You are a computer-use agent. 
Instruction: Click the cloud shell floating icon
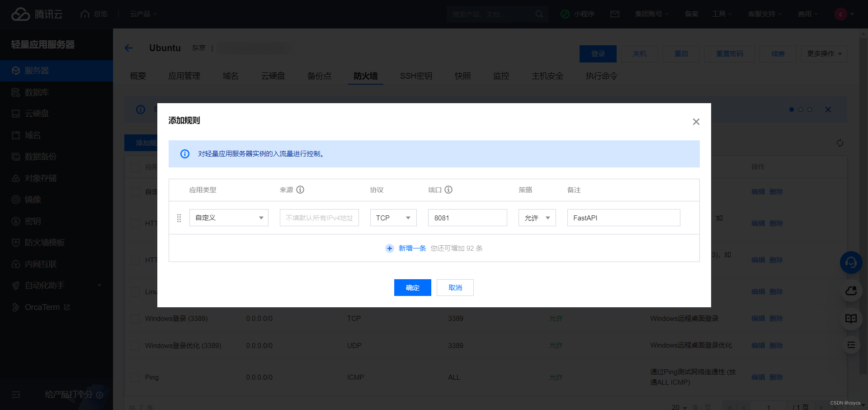point(851,291)
